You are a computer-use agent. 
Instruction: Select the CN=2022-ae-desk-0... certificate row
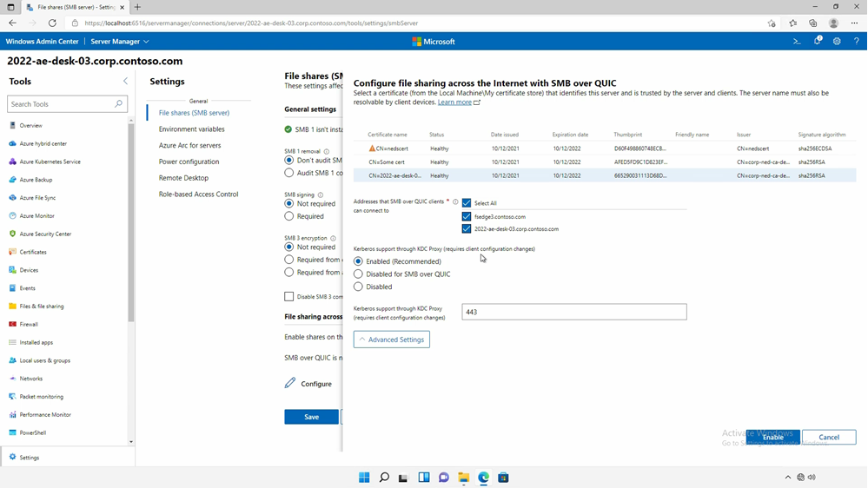[x=605, y=175]
